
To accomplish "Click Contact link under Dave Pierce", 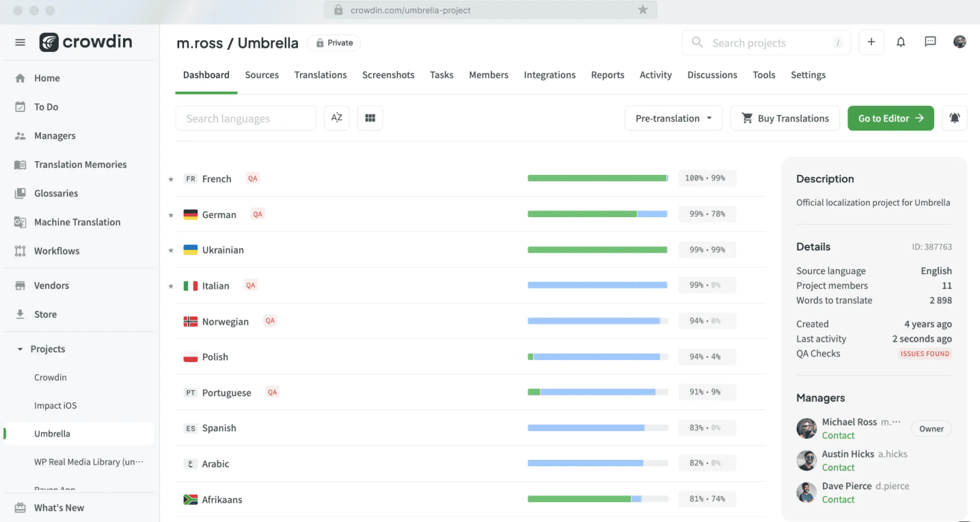I will click(x=838, y=499).
